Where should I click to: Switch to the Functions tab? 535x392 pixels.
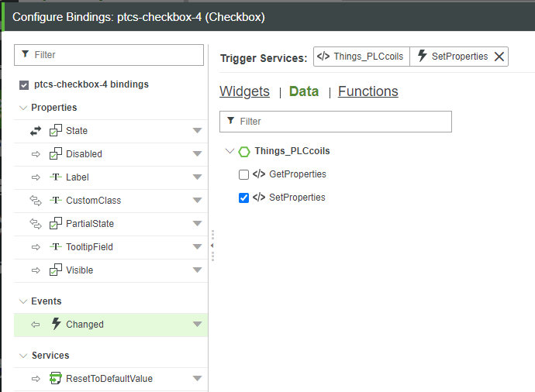coord(368,91)
